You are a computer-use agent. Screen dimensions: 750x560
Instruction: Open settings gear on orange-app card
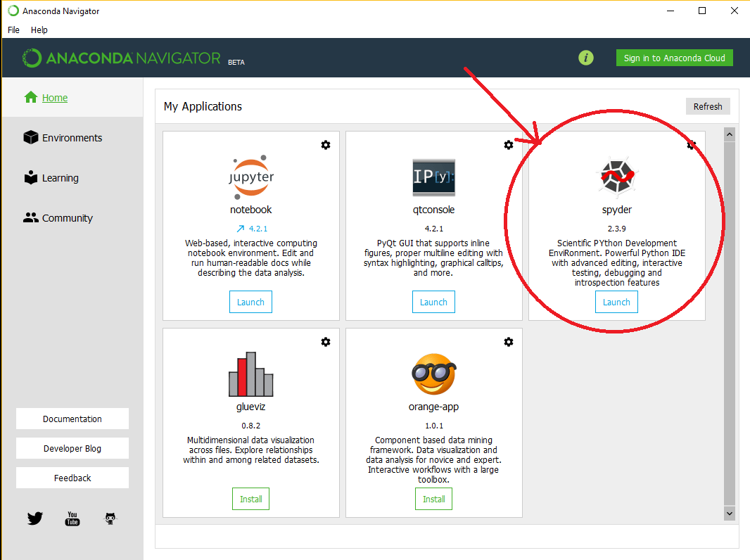click(x=509, y=342)
